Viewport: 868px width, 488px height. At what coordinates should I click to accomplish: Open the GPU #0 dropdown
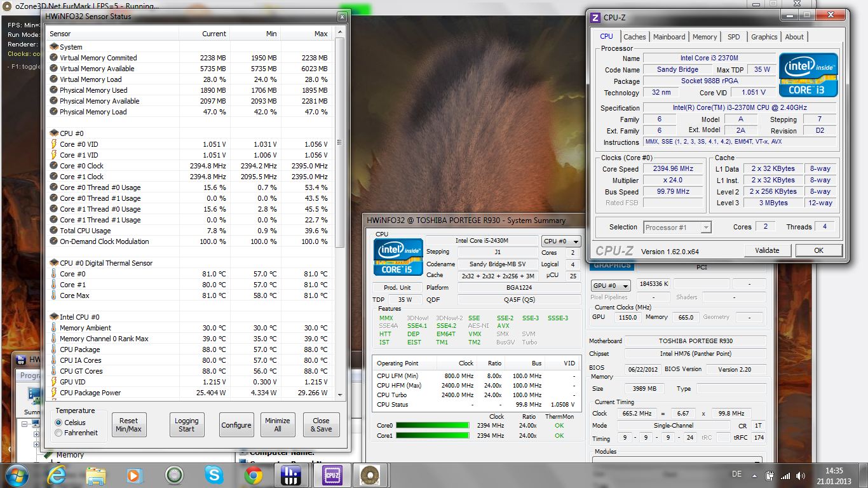coord(610,286)
